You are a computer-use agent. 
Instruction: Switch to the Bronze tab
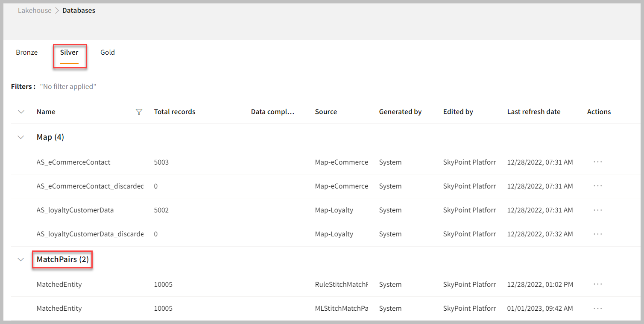[26, 52]
